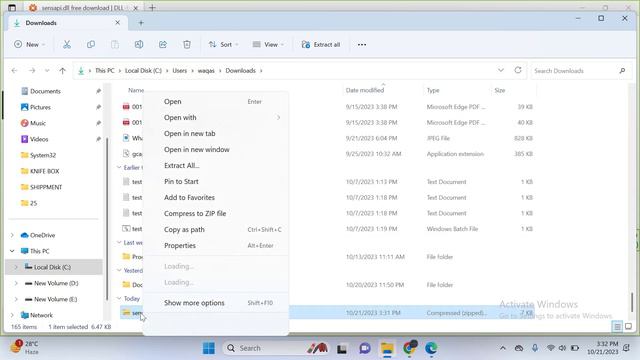640x360 pixels.
Task: Expand New Volume (E:) node
Action: 16,299
